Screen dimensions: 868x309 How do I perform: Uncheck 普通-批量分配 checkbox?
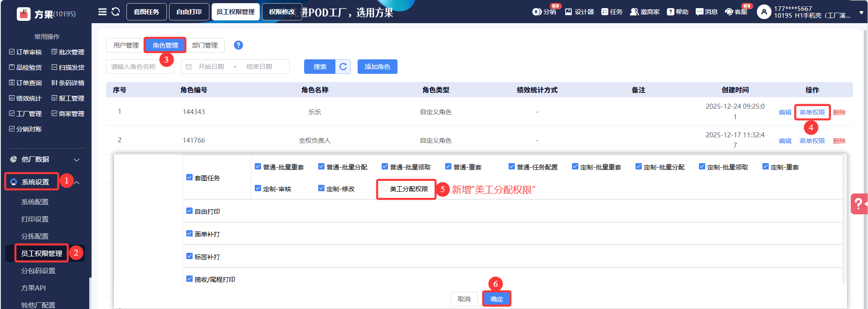(x=321, y=167)
